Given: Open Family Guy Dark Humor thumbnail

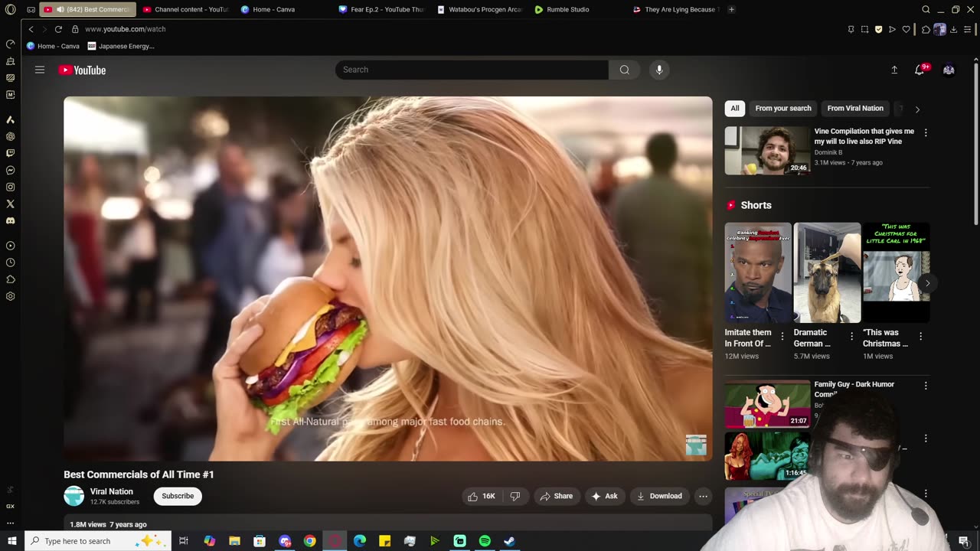Looking at the screenshot, I should [767, 403].
